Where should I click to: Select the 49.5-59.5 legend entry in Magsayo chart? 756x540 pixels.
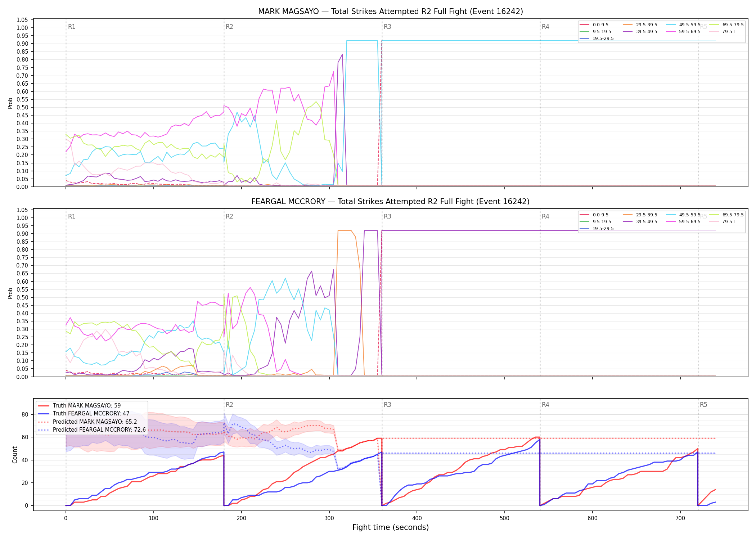pyautogui.click(x=683, y=25)
